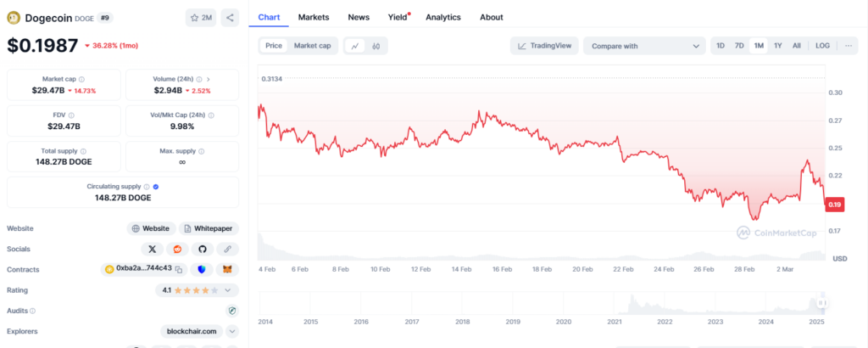Select the 7D time range
Screen dimensions: 868x348
pos(739,46)
